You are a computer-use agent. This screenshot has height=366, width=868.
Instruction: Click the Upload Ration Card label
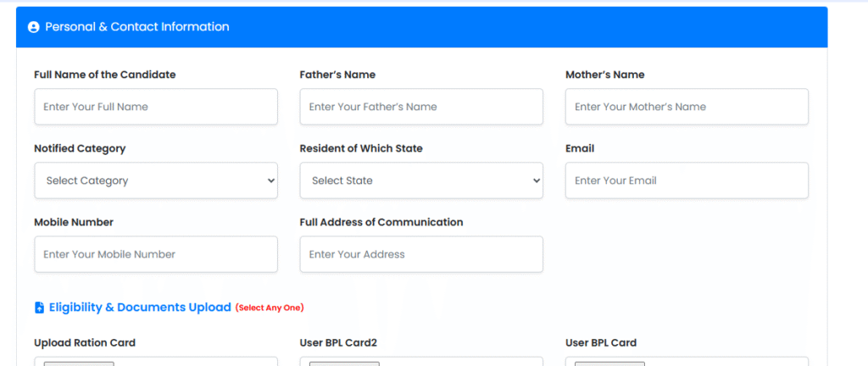[x=85, y=343]
